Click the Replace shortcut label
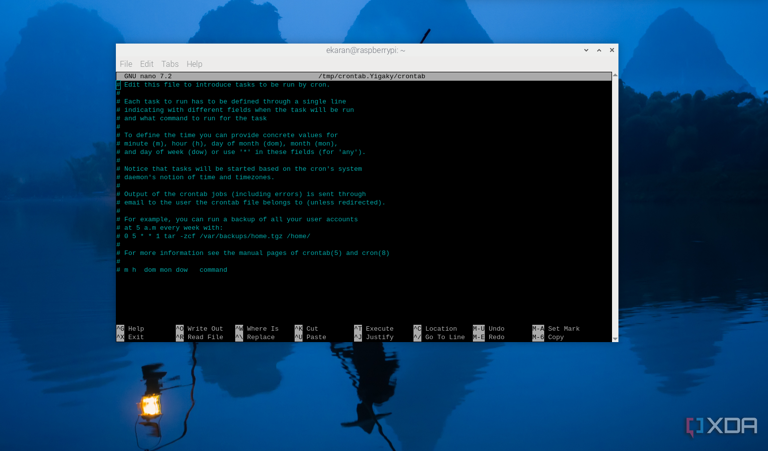This screenshot has width=768, height=451. point(257,337)
